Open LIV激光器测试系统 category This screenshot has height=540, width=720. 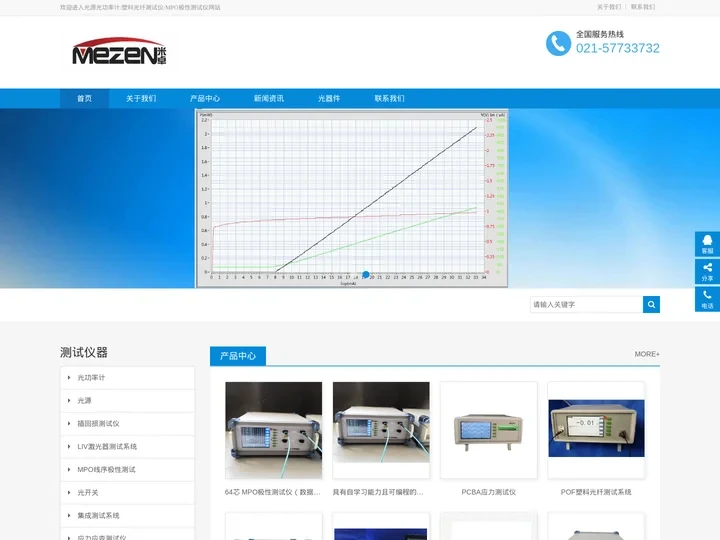(107, 446)
